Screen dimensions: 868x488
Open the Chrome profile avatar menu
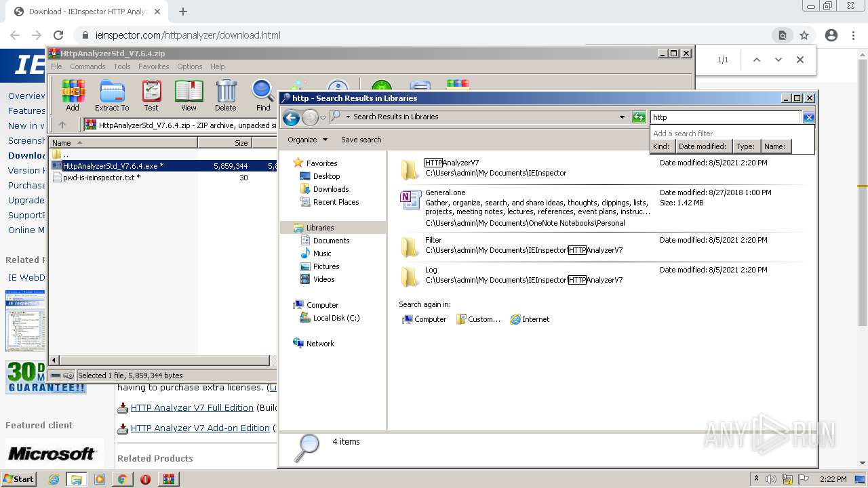point(831,35)
